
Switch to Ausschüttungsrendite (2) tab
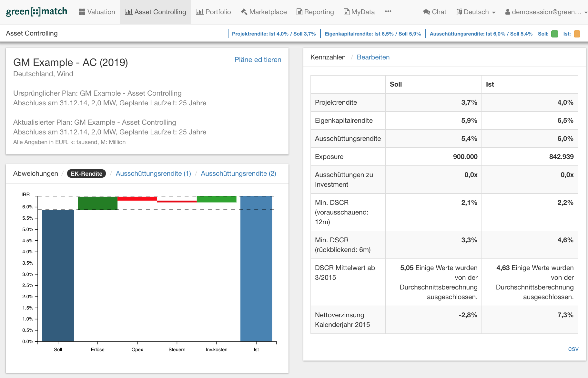coord(238,173)
